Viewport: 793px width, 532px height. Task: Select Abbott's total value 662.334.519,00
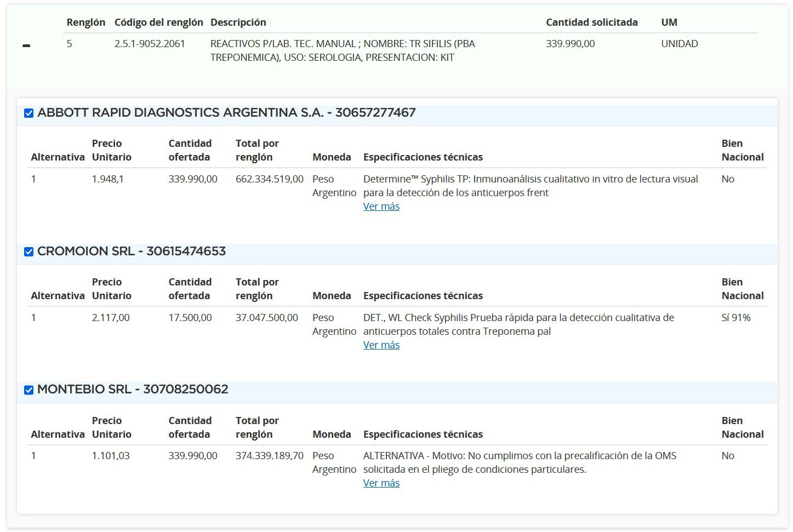(x=269, y=179)
